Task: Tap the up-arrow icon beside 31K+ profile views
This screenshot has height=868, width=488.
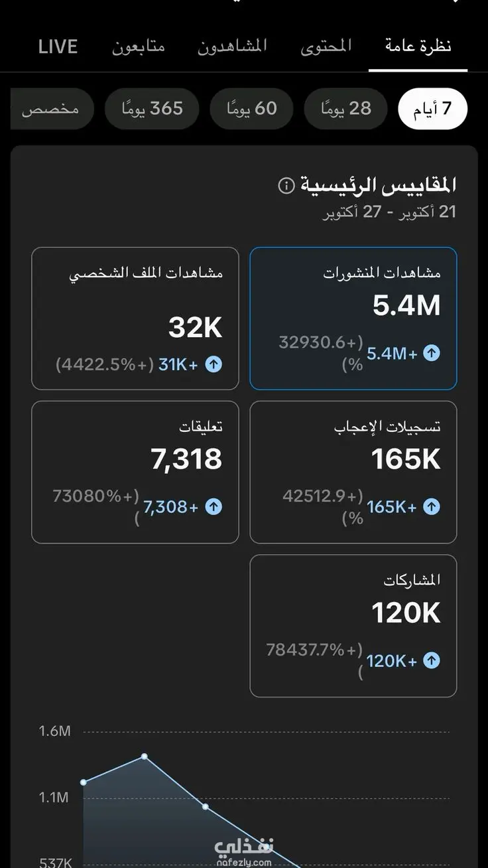Action: pos(213,364)
